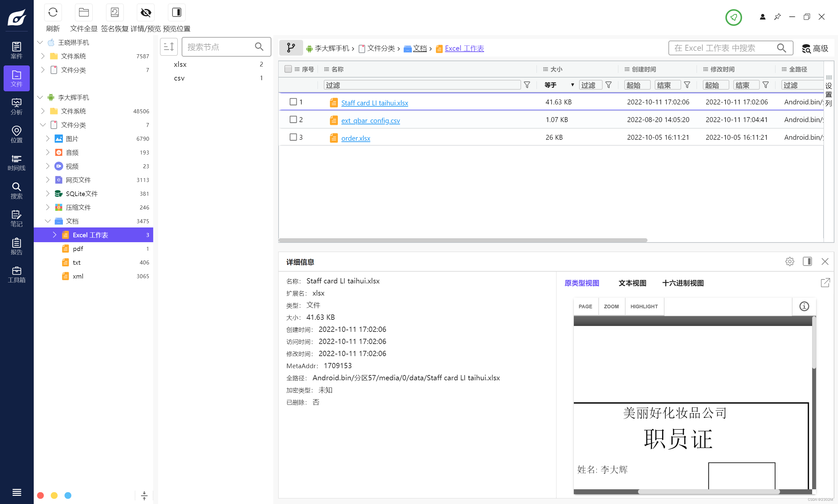Screen dimensions: 838x504
Task: Click the red color dot at bottom
Action: tap(40, 495)
